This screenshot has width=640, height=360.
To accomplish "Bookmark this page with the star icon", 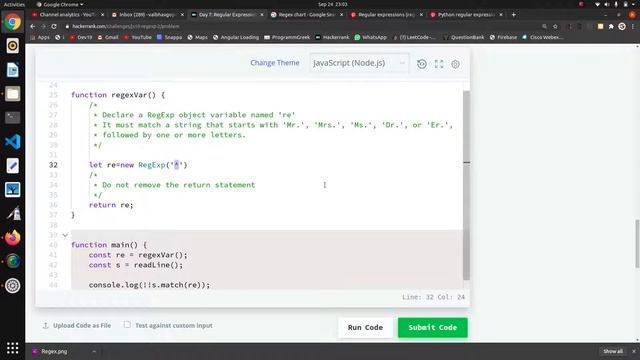I will 555,26.
